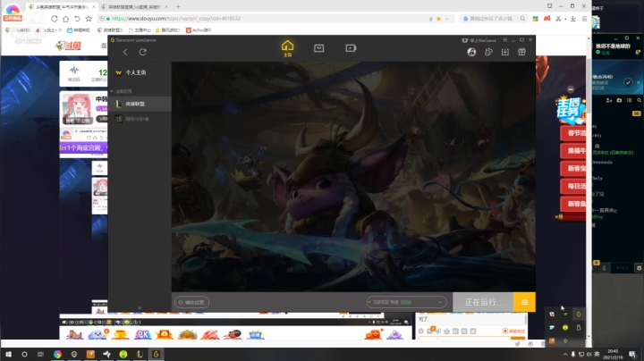The height and width of the screenshot is (361, 644).
Task: Click the Douyu logo on the page
Action: tap(69, 46)
